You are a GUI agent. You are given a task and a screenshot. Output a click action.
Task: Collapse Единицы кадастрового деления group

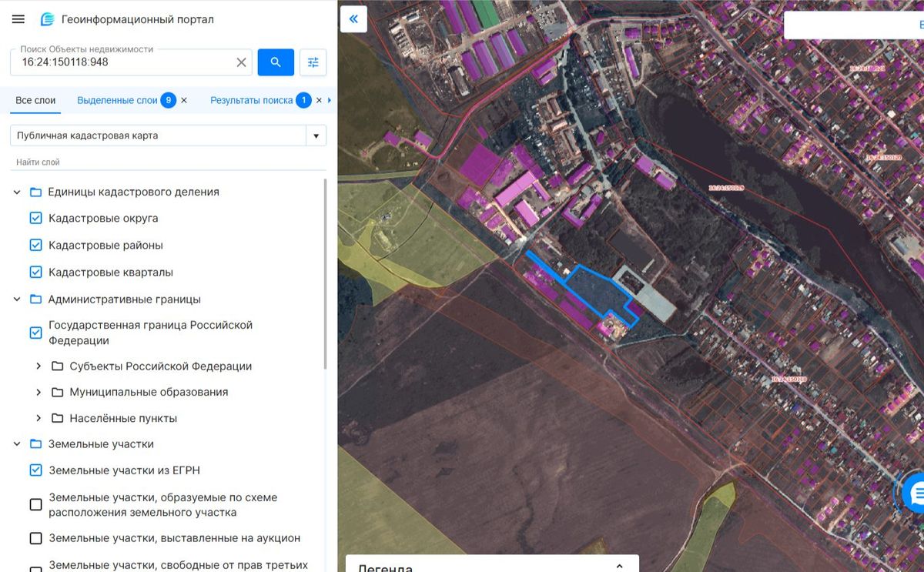point(17,192)
